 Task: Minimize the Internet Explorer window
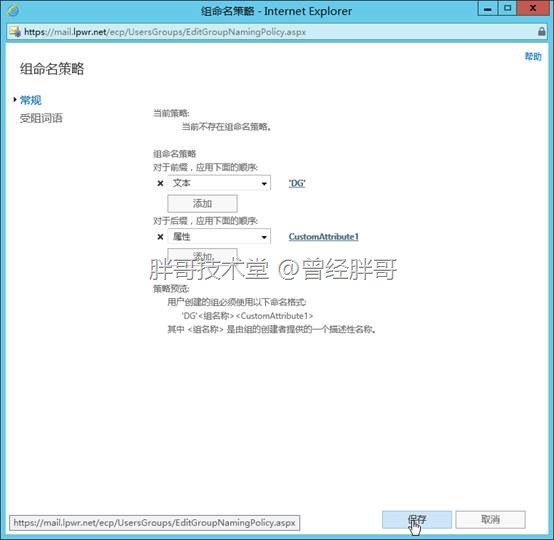point(488,8)
